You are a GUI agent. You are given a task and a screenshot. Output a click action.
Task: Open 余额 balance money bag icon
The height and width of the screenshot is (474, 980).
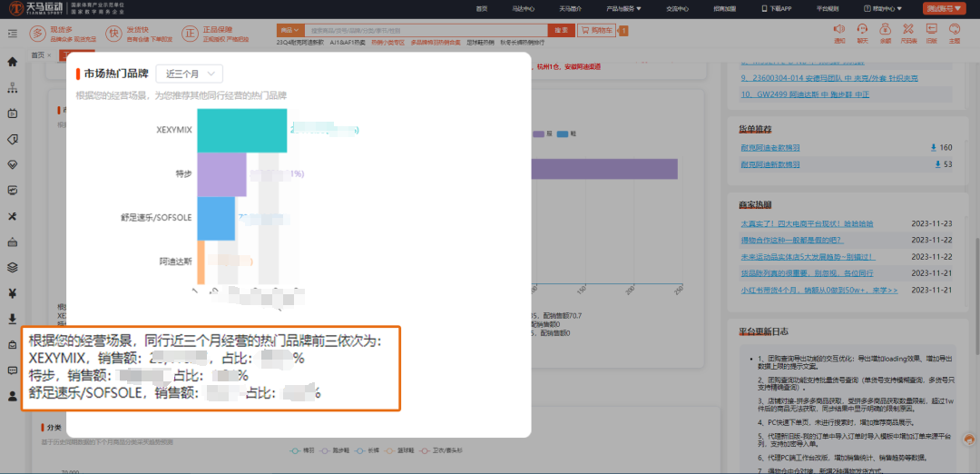click(885, 29)
